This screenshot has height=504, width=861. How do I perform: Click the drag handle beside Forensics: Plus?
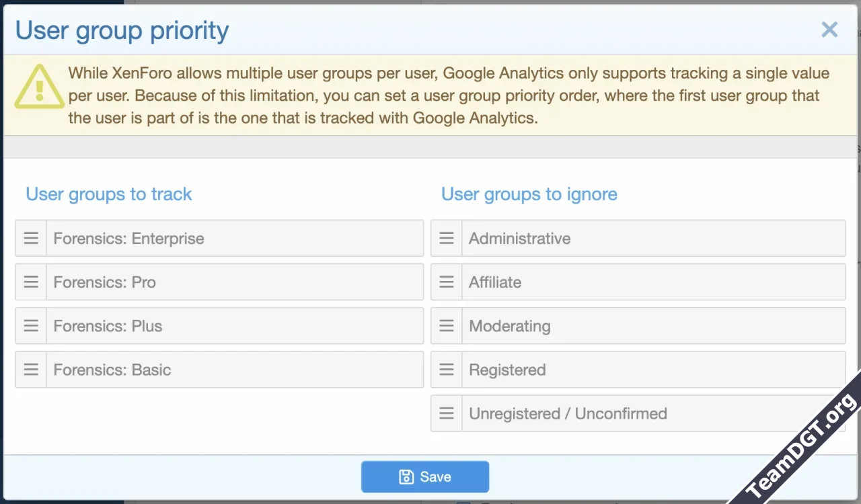pos(31,325)
